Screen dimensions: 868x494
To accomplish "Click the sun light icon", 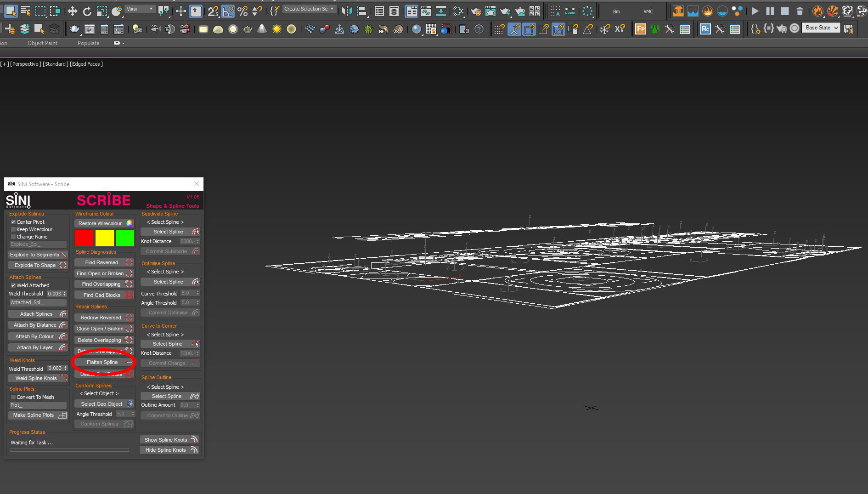I will click(277, 29).
